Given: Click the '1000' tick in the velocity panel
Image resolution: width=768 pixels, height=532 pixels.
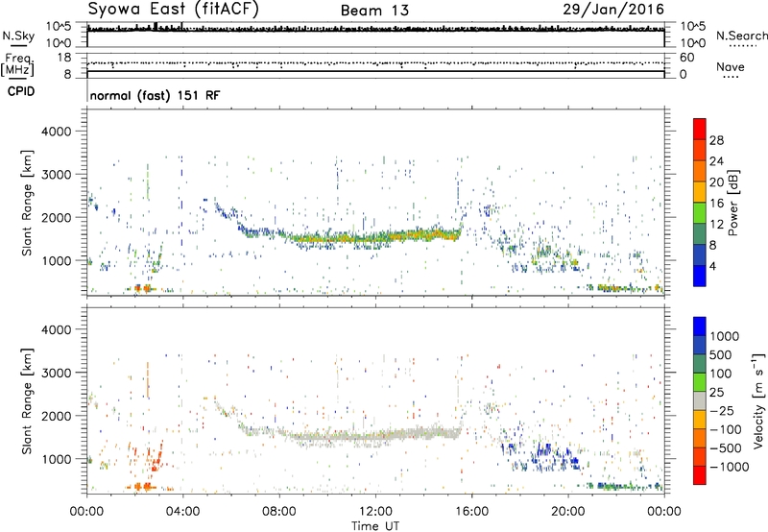Looking at the screenshot, I should 56,459.
